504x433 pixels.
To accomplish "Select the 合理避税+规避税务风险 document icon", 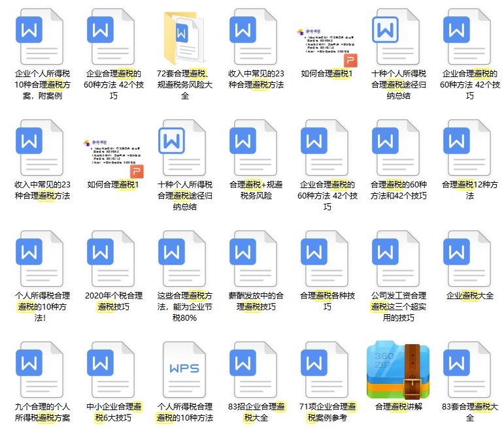I will [x=253, y=148].
